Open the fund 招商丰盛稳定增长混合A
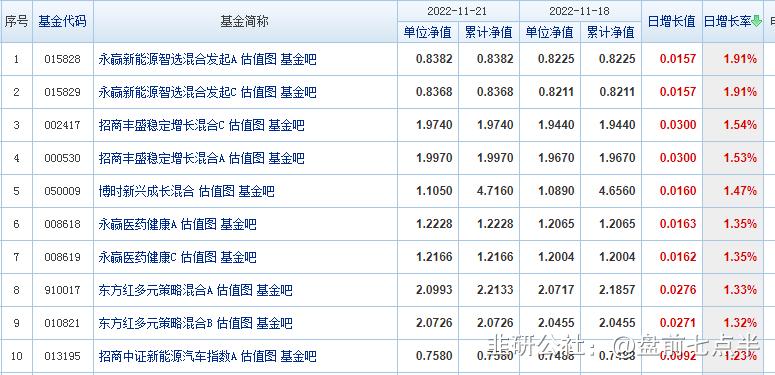The image size is (775, 375). [162, 159]
